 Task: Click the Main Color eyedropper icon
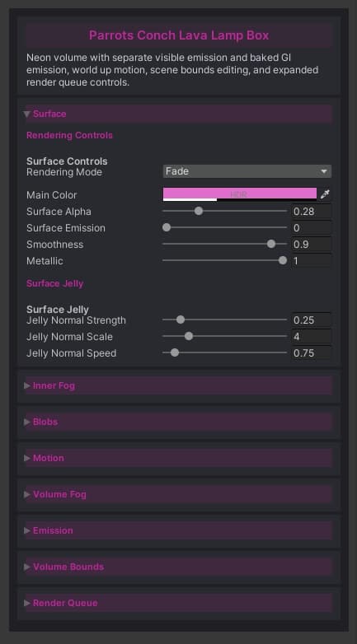coord(326,194)
